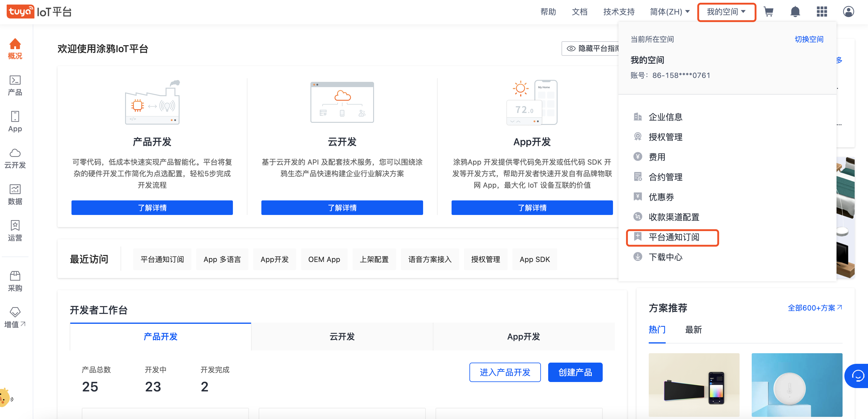Image resolution: width=868 pixels, height=419 pixels.
Task: Select 费用 in the space menu
Action: click(x=657, y=156)
